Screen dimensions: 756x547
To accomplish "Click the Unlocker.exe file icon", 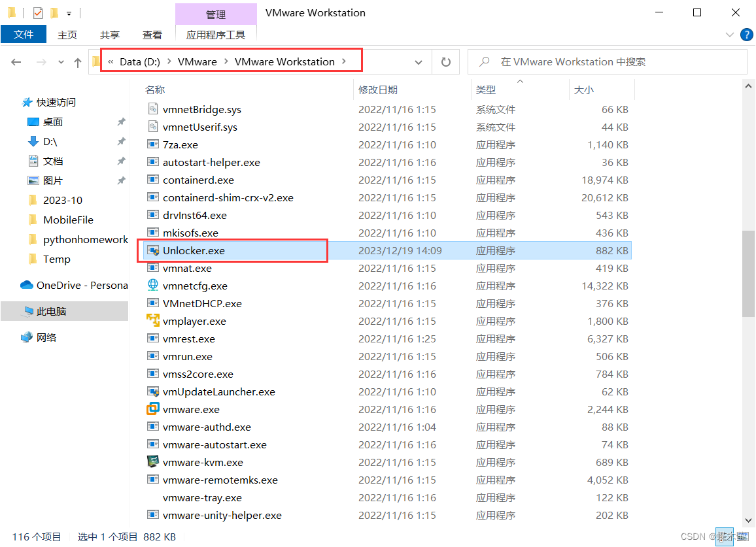I will tap(153, 250).
